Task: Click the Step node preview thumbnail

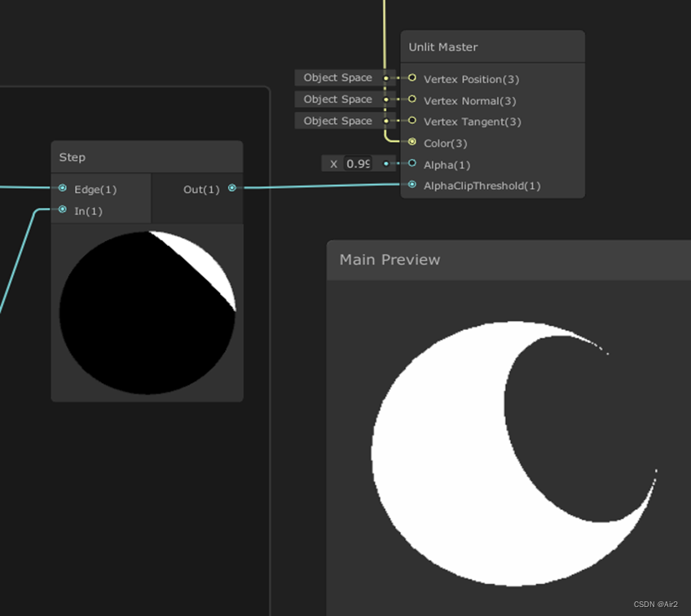Action: pos(147,312)
